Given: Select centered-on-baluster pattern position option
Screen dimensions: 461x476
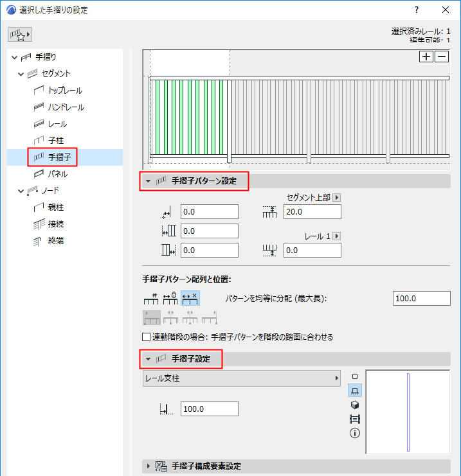Looking at the screenshot, I should (190, 317).
